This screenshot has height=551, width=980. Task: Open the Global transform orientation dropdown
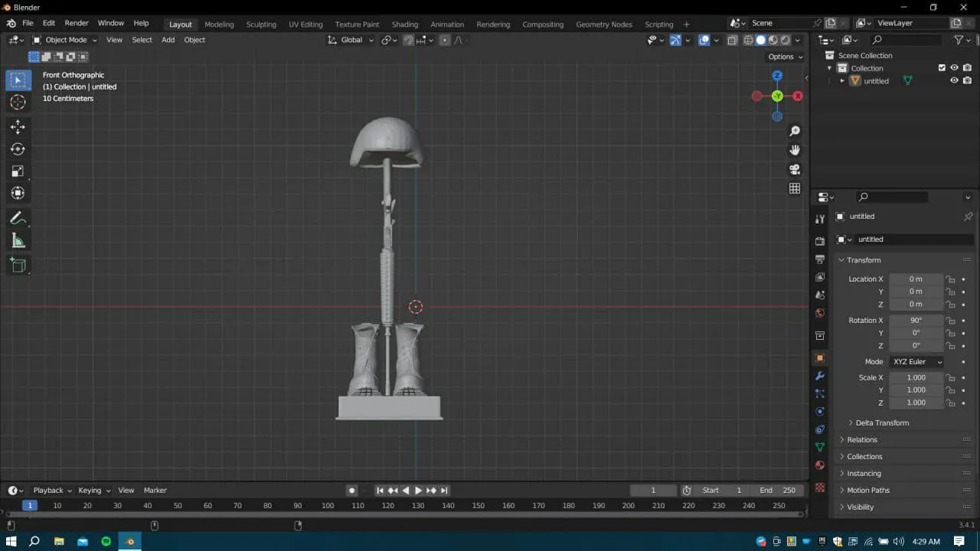coord(351,40)
